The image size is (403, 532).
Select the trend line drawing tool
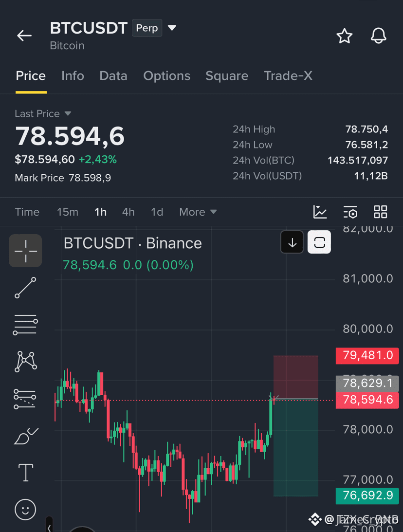[x=25, y=288]
